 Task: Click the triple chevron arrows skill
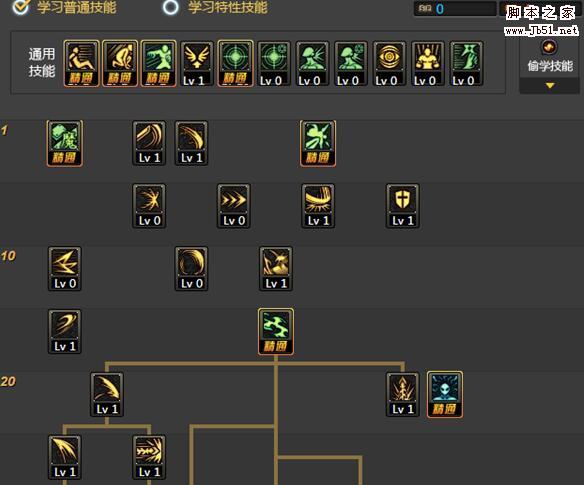coord(234,206)
